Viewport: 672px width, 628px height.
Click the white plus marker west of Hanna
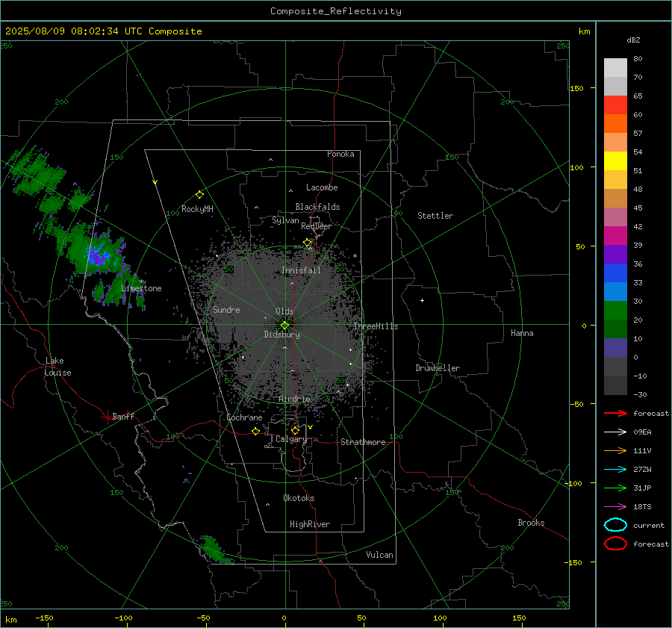pyautogui.click(x=422, y=300)
